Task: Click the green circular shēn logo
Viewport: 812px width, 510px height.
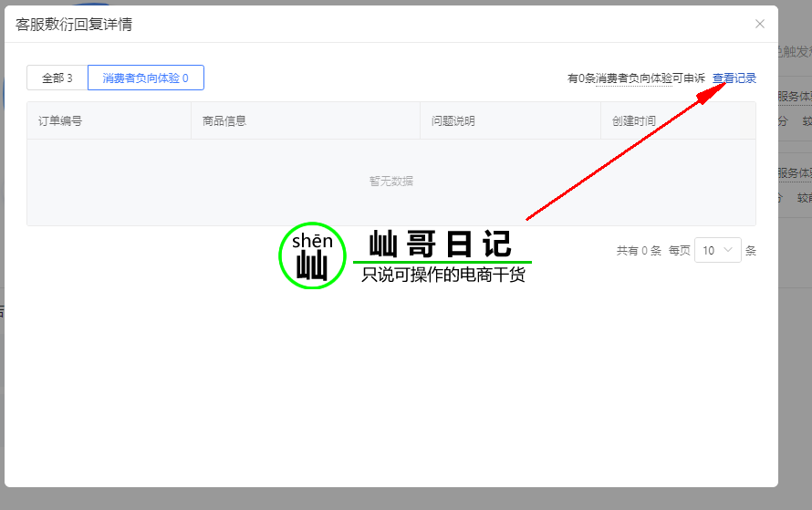Action: (x=312, y=255)
